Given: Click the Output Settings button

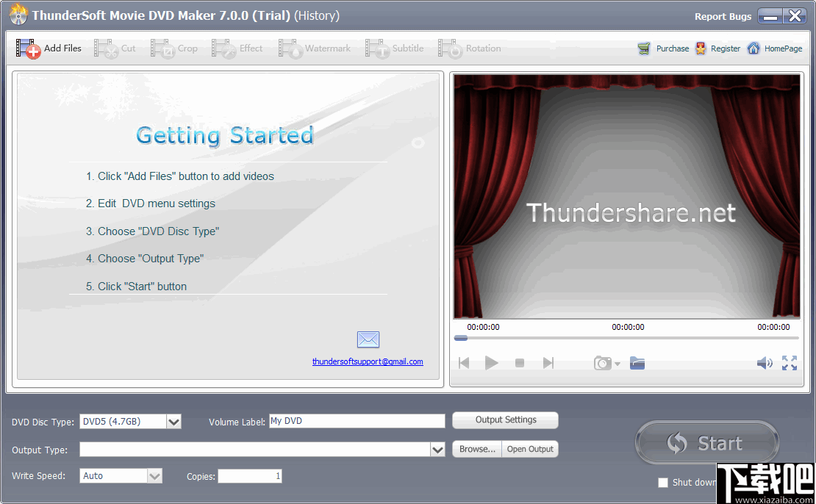Looking at the screenshot, I should point(505,420).
